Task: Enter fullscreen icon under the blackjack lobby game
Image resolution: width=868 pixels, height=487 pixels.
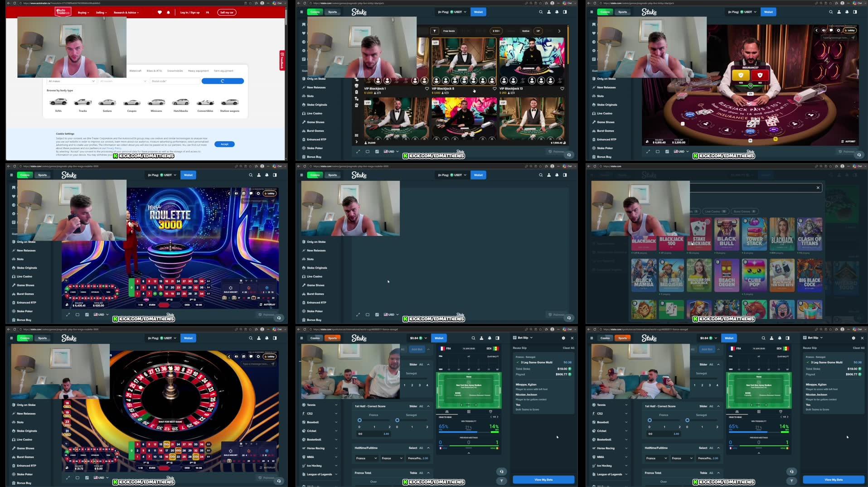Action: [x=358, y=151]
